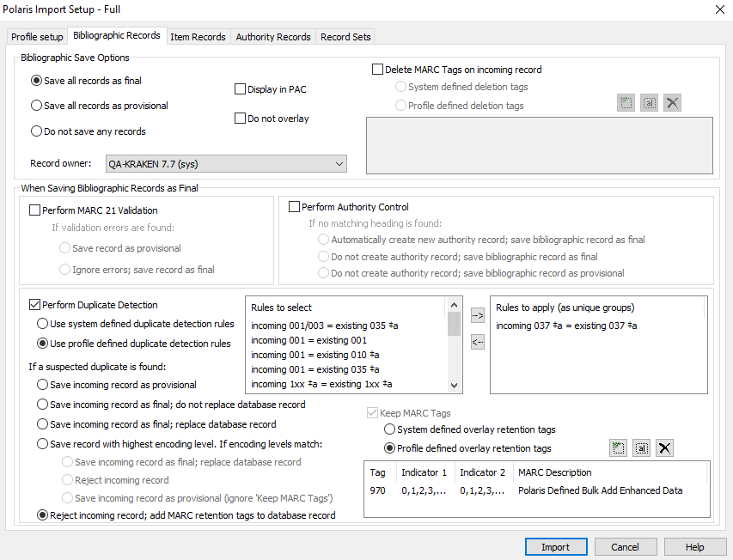733x560 pixels.
Task: Enable the Display in PAC checkbox
Action: (x=241, y=89)
